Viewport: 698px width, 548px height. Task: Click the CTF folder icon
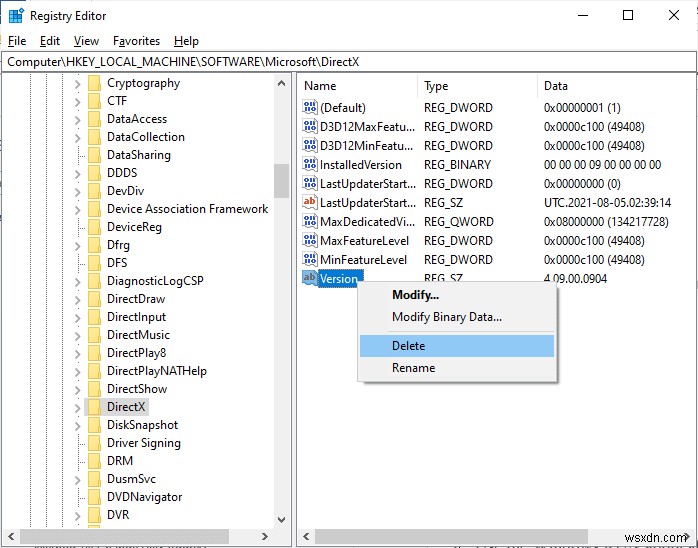[94, 101]
